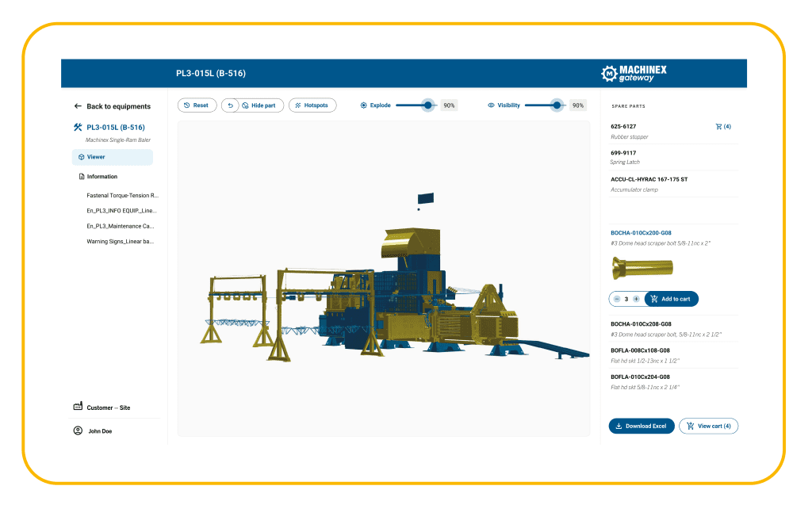Screen dimensions: 812x505
Task: Click the wrench icon beside PL3-015L (B-516)
Action: pyautogui.click(x=77, y=126)
